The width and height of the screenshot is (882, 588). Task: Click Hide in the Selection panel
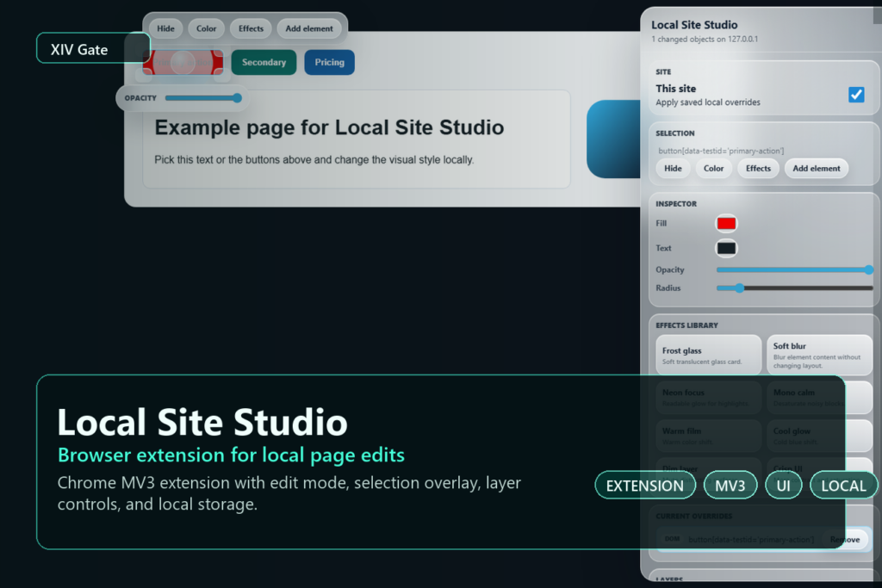coord(673,168)
